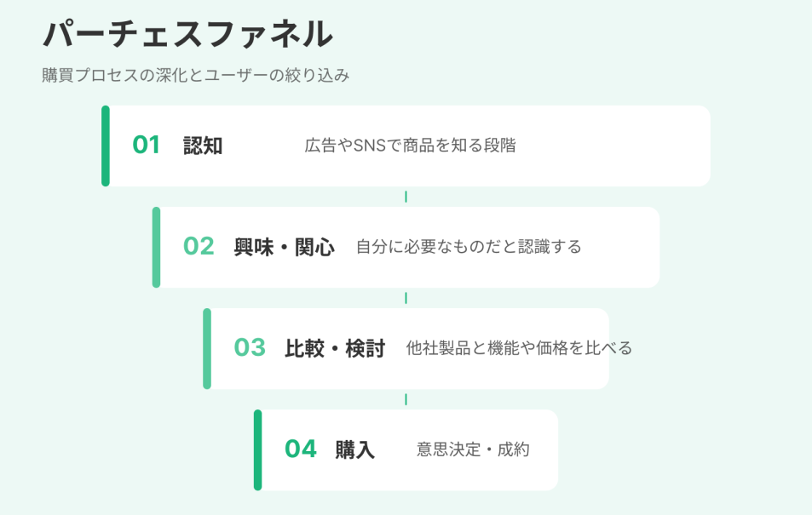This screenshot has height=515, width=812.
Task: Click the green accent bar beside step 04
Action: pyautogui.click(x=257, y=449)
